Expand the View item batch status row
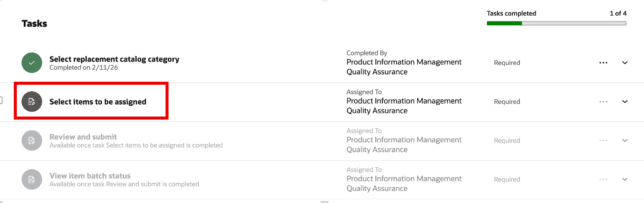Image resolution: width=644 pixels, height=203 pixels. 625,180
